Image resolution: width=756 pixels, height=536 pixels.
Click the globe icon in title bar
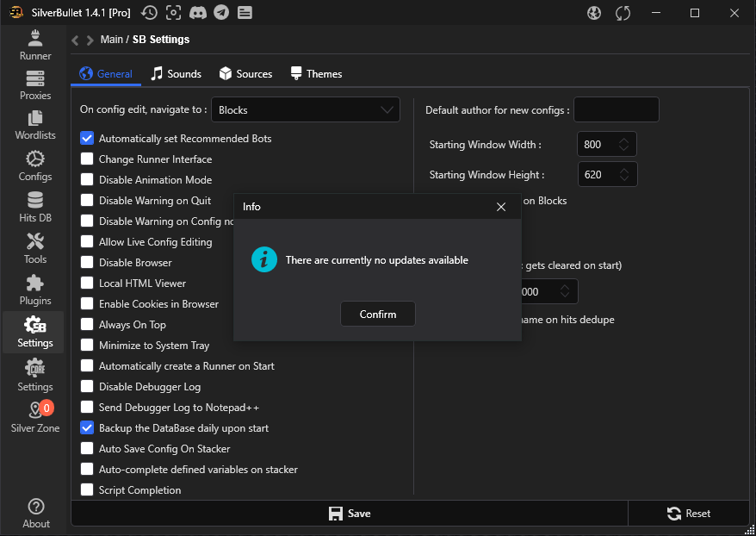pyautogui.click(x=594, y=13)
